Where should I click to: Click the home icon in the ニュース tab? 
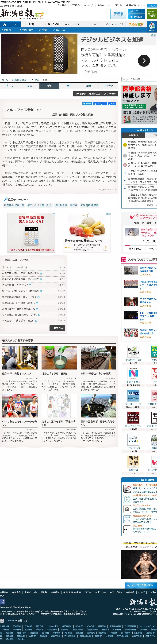pos(4,24)
